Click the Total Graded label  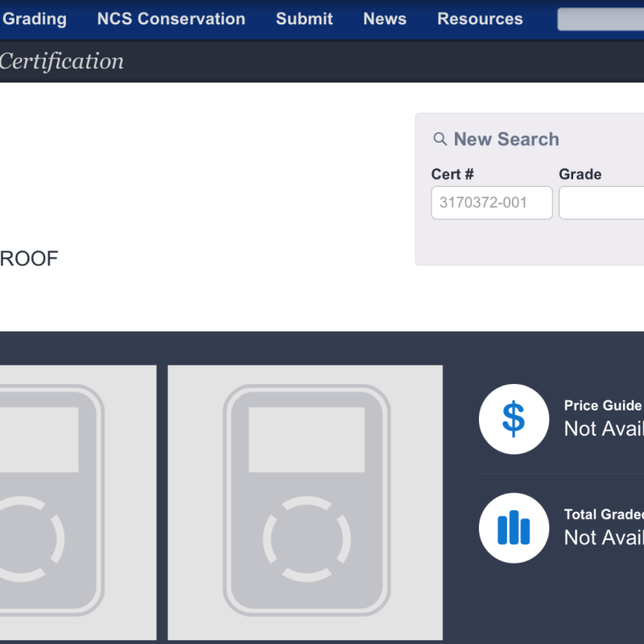click(604, 514)
